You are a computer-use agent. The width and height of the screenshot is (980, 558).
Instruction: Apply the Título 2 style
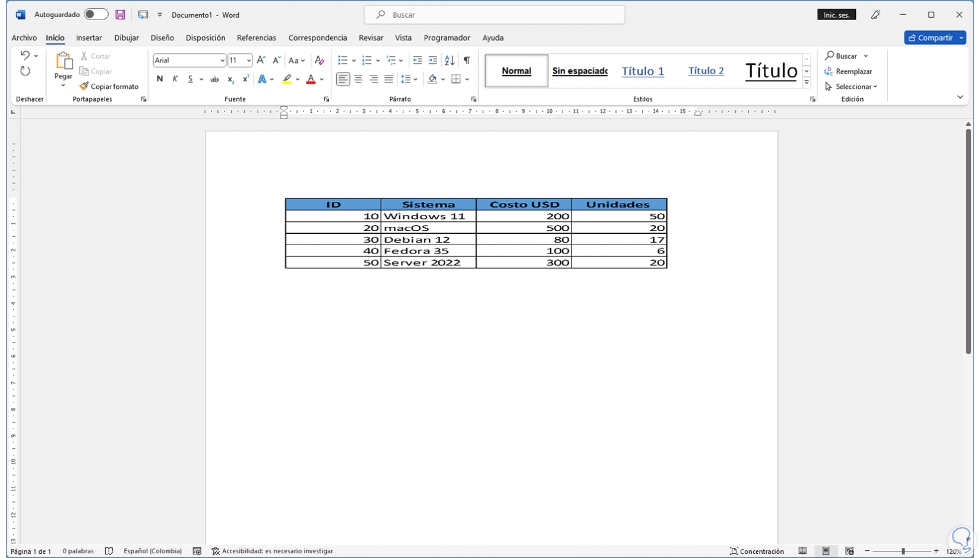click(706, 71)
